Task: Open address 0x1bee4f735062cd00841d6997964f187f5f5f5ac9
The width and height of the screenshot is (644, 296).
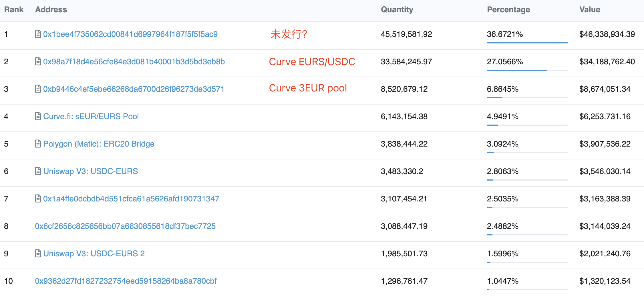Action: pos(130,34)
